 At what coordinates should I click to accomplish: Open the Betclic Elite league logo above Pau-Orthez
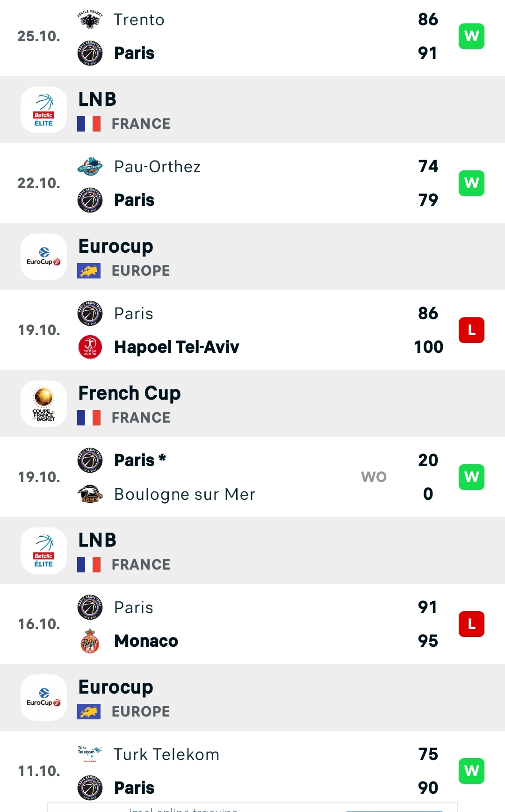click(x=43, y=110)
